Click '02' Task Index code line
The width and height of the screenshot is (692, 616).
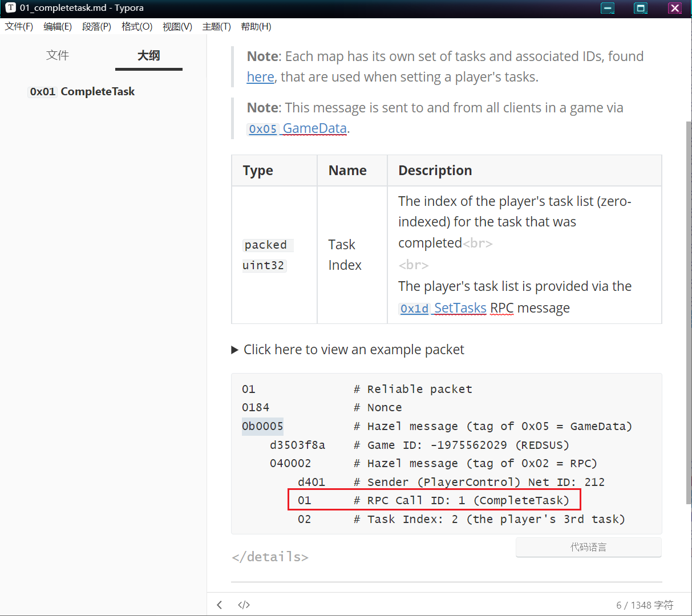[x=305, y=519]
